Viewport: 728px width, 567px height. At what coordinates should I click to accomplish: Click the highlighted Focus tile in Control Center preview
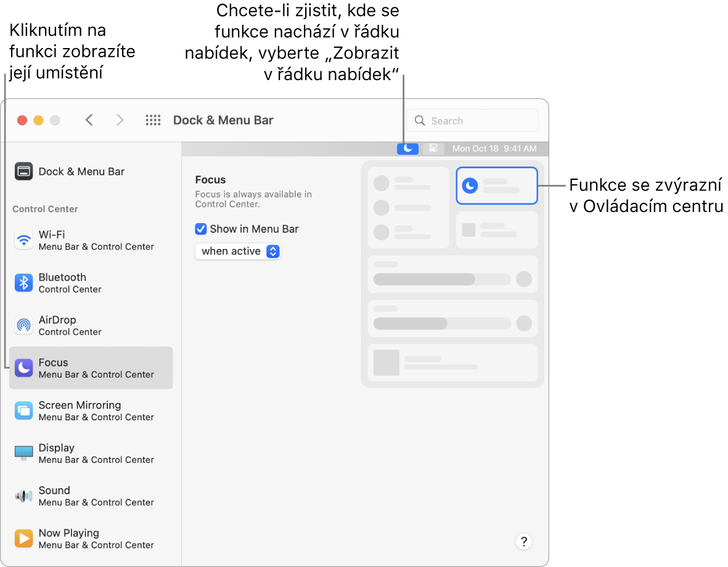[496, 186]
